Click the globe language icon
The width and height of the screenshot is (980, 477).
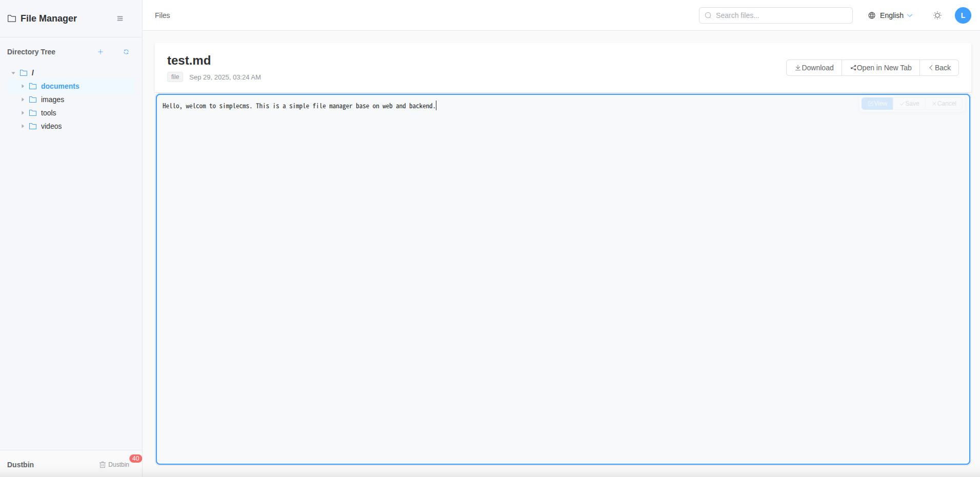point(872,15)
